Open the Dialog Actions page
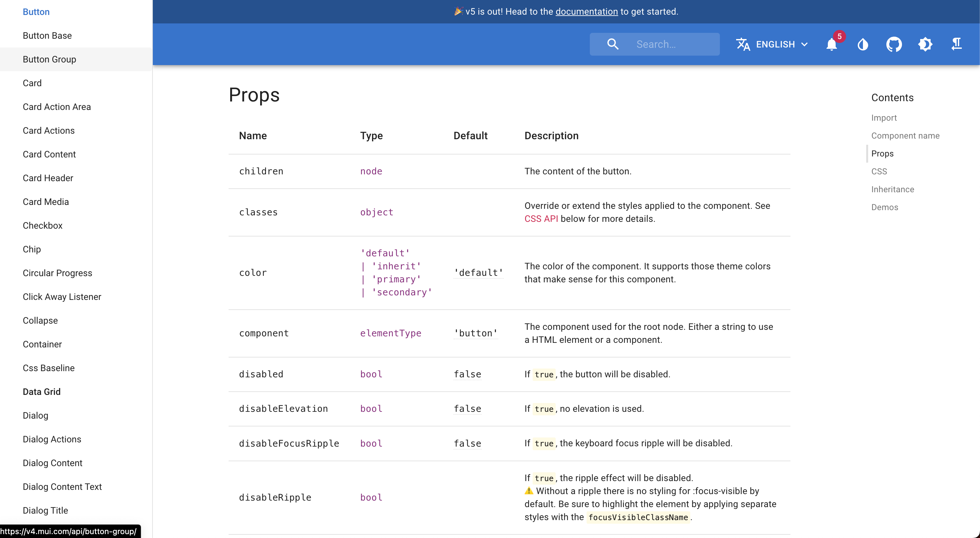This screenshot has height=538, width=980. point(52,439)
